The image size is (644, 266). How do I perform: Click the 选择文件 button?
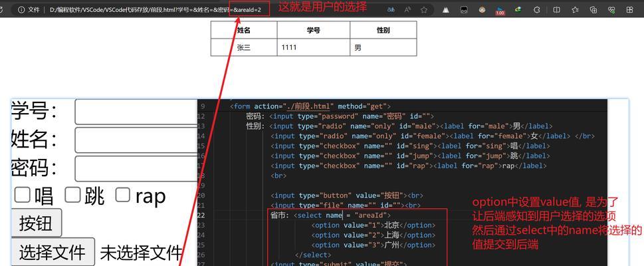(x=53, y=251)
